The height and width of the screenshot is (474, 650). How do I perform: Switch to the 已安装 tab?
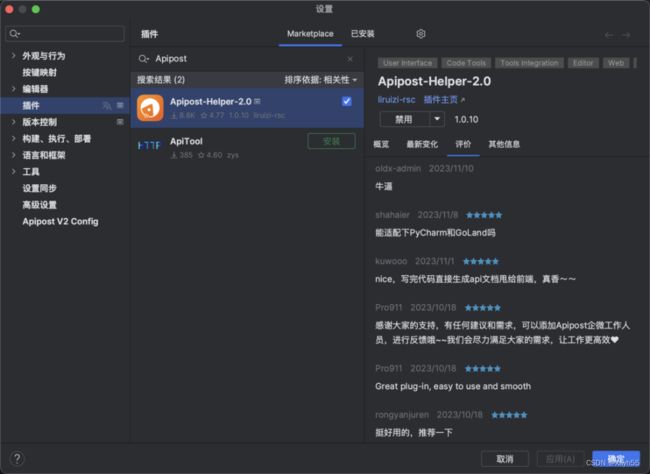[x=363, y=34]
